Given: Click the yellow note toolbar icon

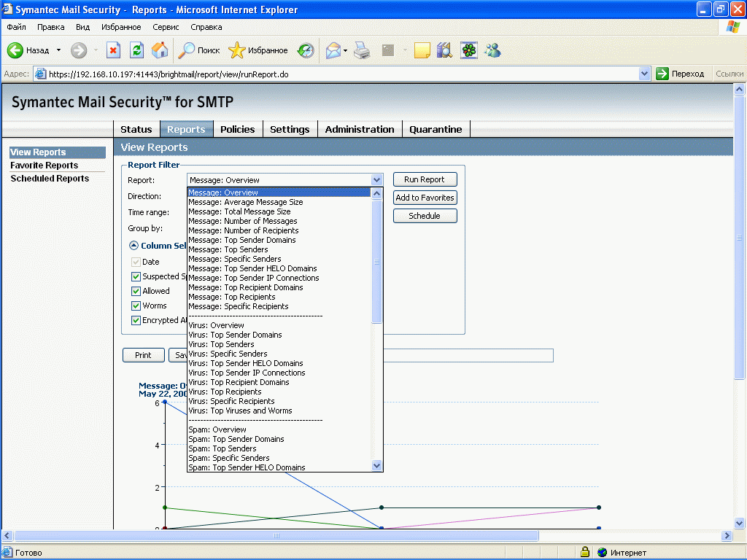Looking at the screenshot, I should pyautogui.click(x=422, y=50).
